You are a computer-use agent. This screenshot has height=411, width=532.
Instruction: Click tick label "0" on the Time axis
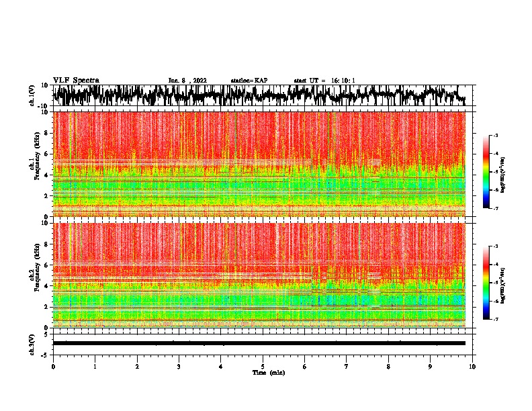point(53,367)
